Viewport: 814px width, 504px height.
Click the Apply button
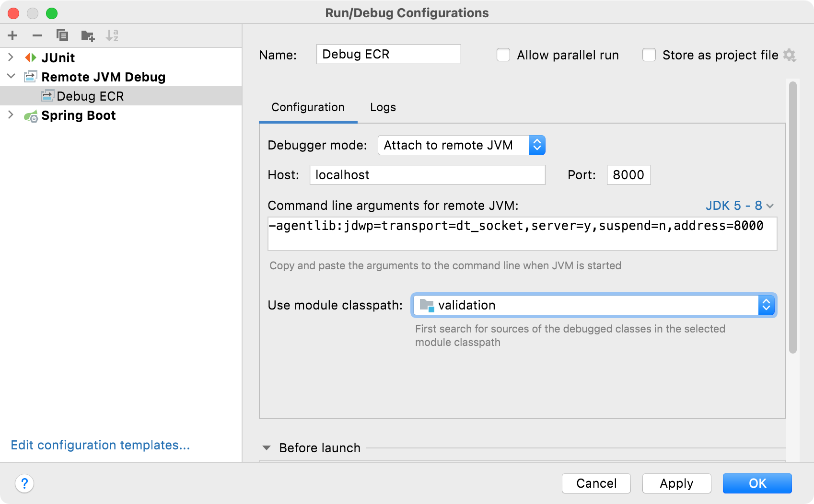pyautogui.click(x=676, y=483)
